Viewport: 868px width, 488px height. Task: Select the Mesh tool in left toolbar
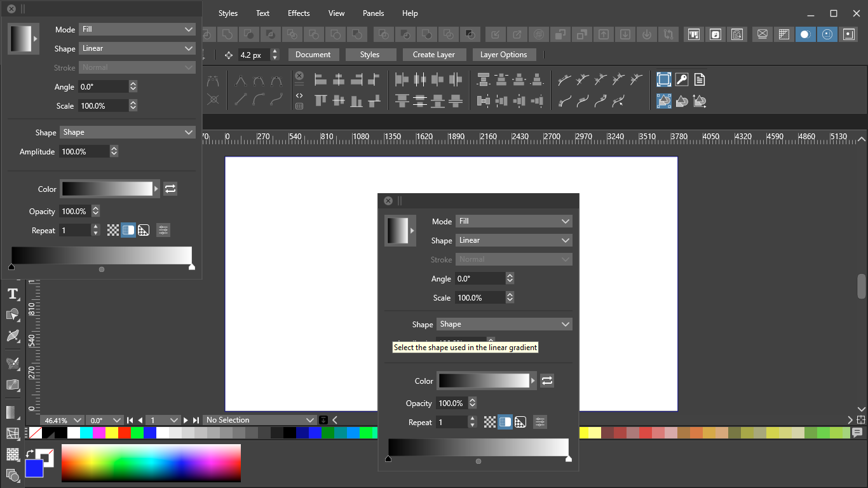[13, 433]
